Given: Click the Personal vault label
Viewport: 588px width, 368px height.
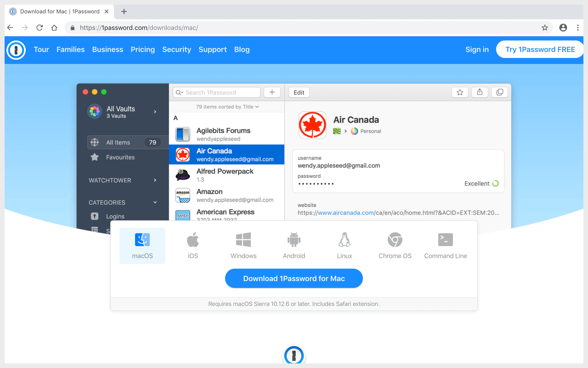Looking at the screenshot, I should click(x=371, y=131).
